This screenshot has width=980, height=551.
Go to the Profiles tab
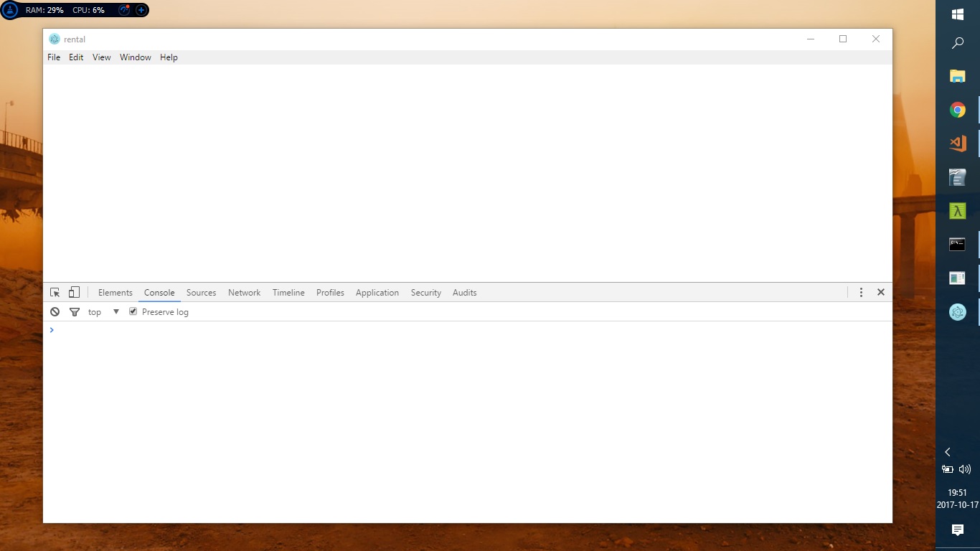[330, 293]
